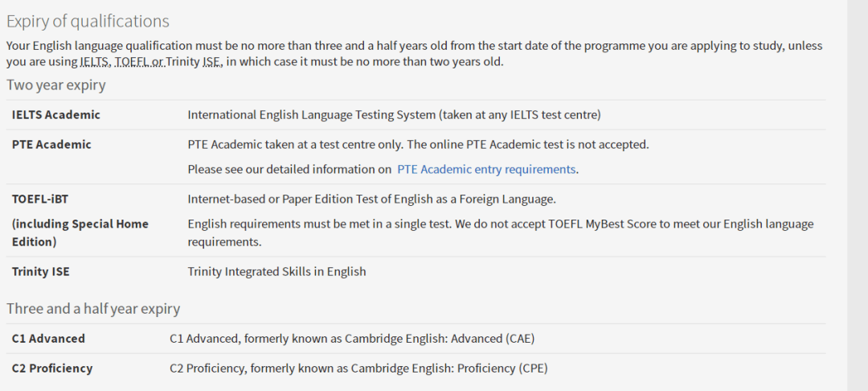The width and height of the screenshot is (868, 391).
Task: Click the Three and a half year expiry subheading
Action: (x=93, y=308)
